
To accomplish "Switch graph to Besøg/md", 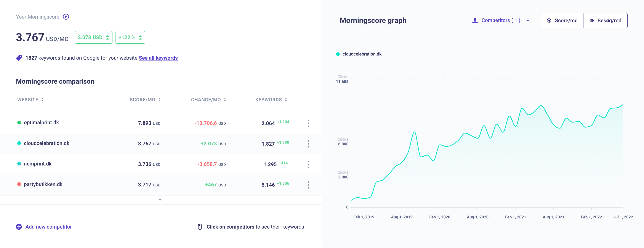I will pos(605,21).
